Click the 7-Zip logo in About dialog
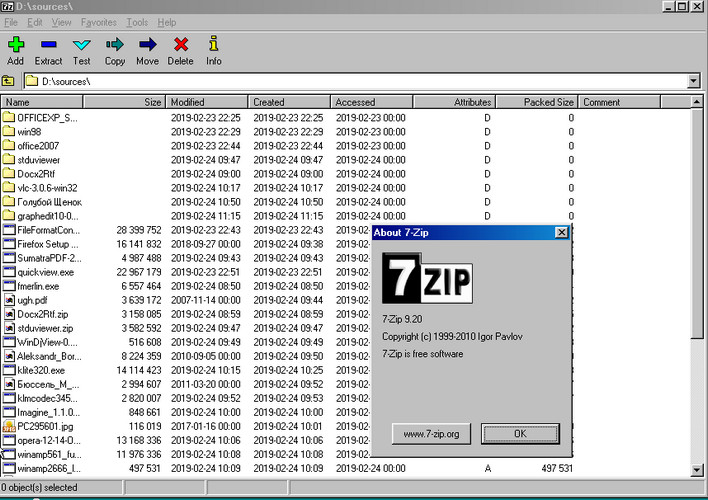708x500 pixels. 427,278
